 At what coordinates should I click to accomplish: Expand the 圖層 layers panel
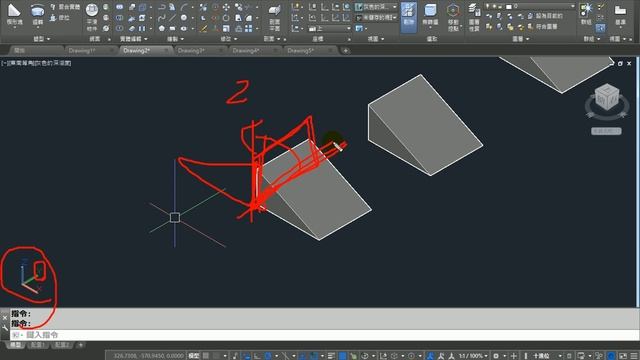520,39
